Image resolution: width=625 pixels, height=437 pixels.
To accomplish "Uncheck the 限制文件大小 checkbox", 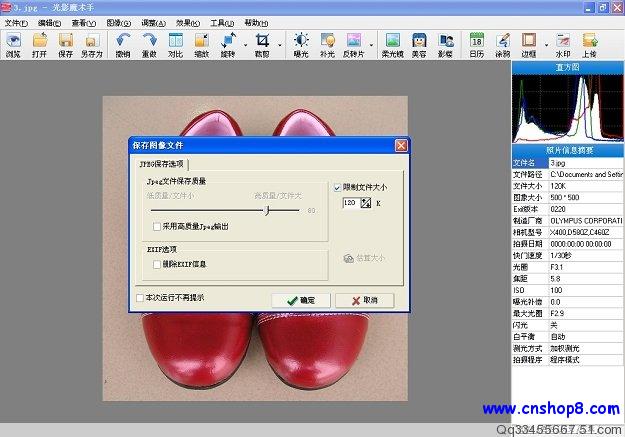I will click(337, 187).
